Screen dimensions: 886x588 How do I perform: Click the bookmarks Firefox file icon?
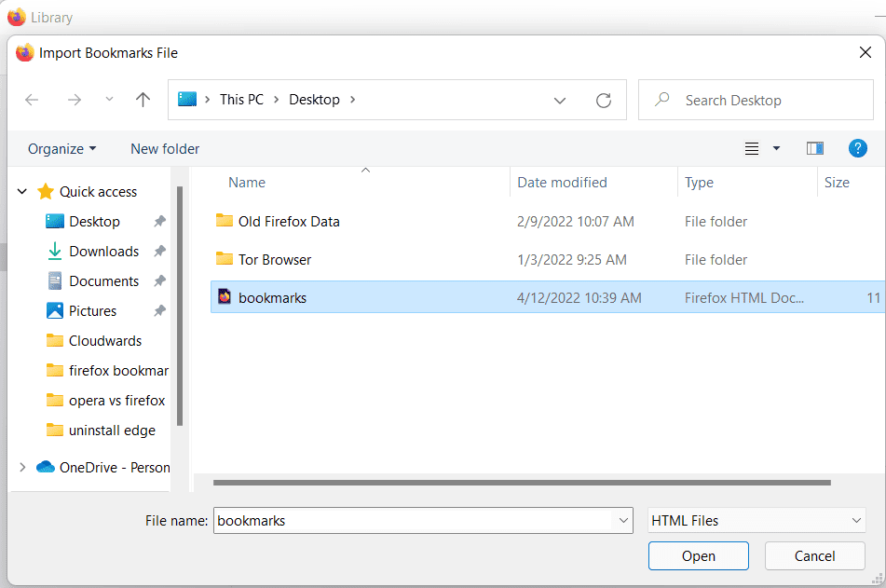click(225, 296)
